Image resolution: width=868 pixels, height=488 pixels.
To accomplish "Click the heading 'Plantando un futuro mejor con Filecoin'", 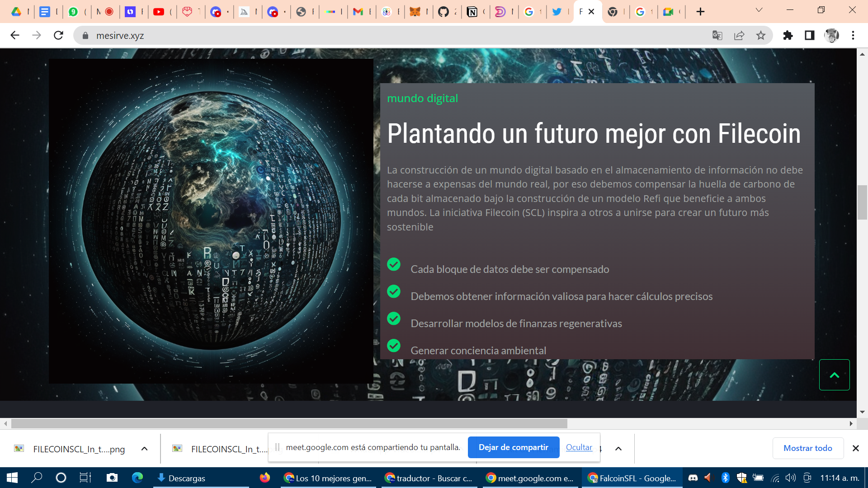I will 594,134.
